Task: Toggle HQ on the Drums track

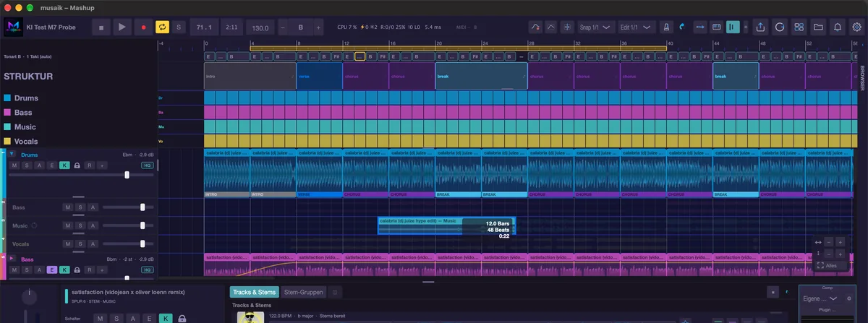Action: click(x=148, y=165)
